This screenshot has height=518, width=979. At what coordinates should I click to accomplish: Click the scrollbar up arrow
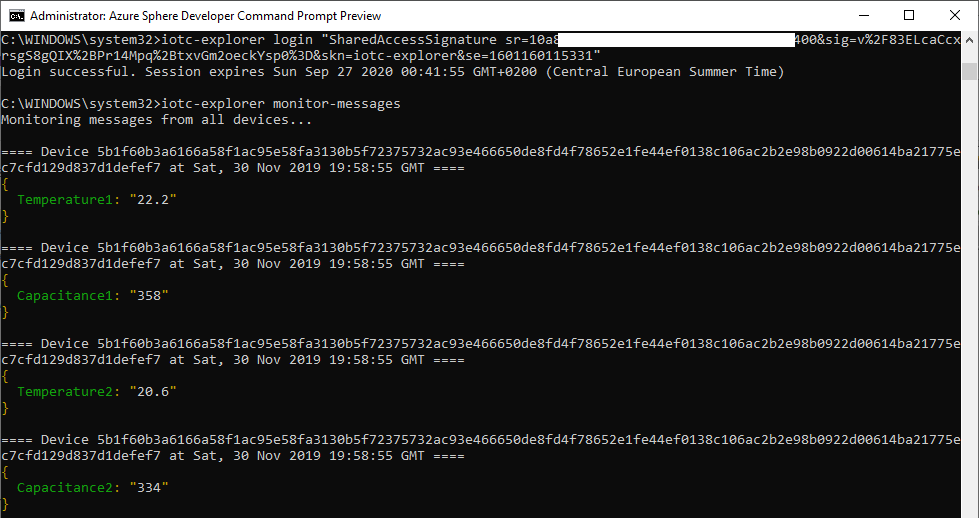[969, 39]
